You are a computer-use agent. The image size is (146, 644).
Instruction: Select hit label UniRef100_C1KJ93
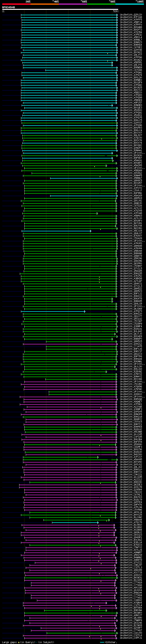[x=131, y=633]
